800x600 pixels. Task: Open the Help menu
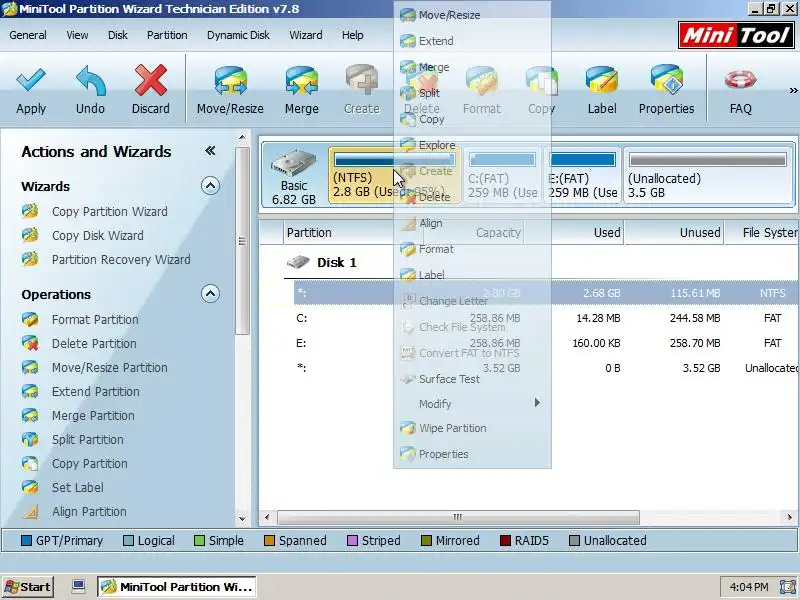(353, 35)
